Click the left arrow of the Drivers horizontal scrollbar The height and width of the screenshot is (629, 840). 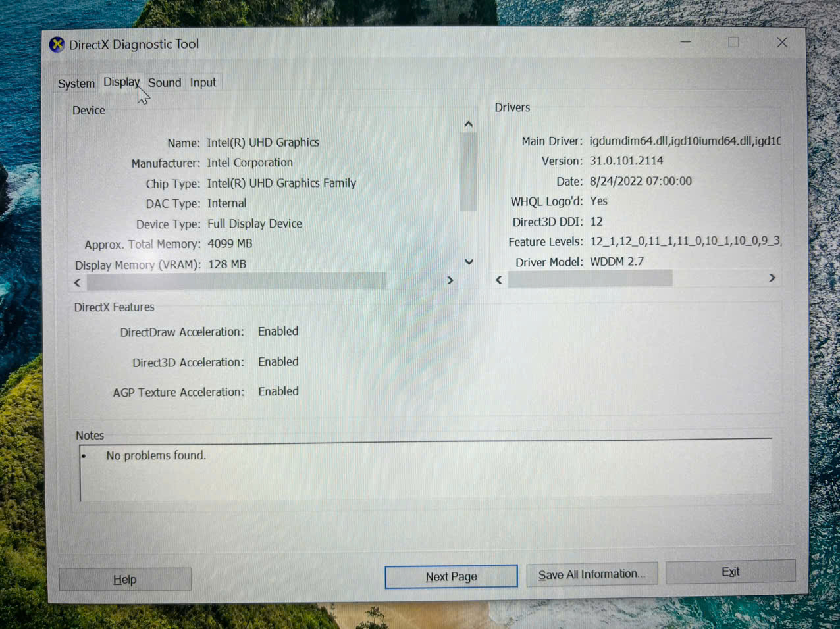(x=498, y=280)
